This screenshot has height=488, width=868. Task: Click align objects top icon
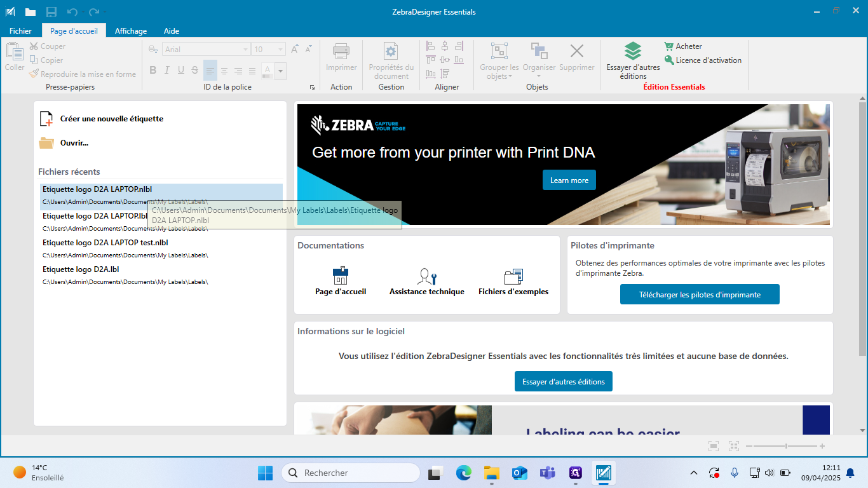coord(430,60)
